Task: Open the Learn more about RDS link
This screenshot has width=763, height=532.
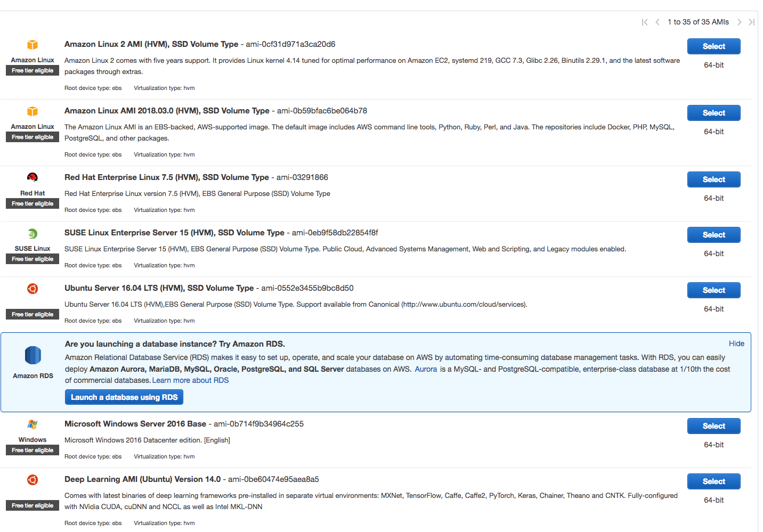Action: click(x=190, y=380)
